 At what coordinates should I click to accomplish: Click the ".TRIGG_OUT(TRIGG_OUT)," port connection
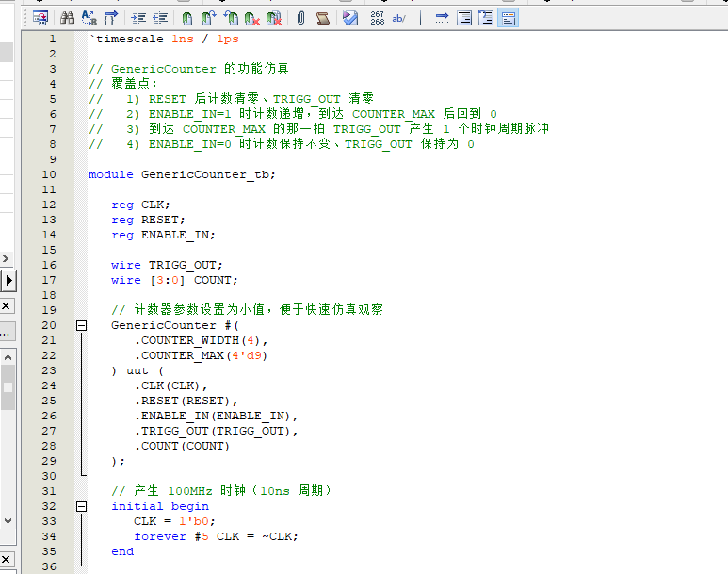pyautogui.click(x=216, y=431)
